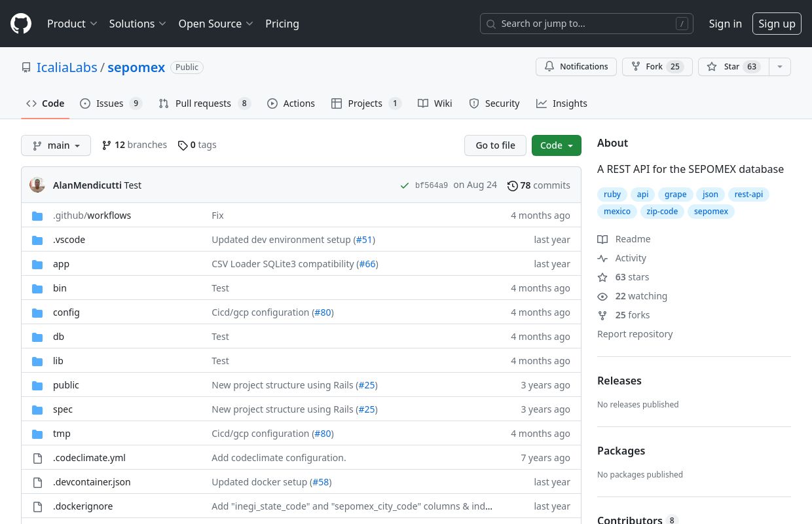Click the file icon for .codeclimate.yml
The height and width of the screenshot is (524, 812).
(x=37, y=458)
